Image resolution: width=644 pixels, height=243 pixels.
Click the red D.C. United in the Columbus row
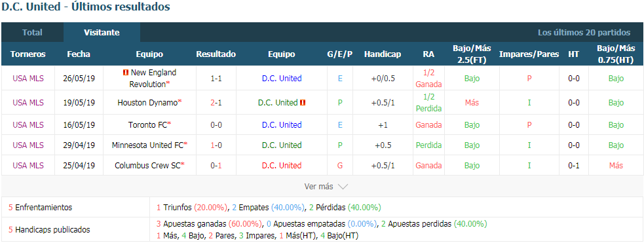coord(282,166)
